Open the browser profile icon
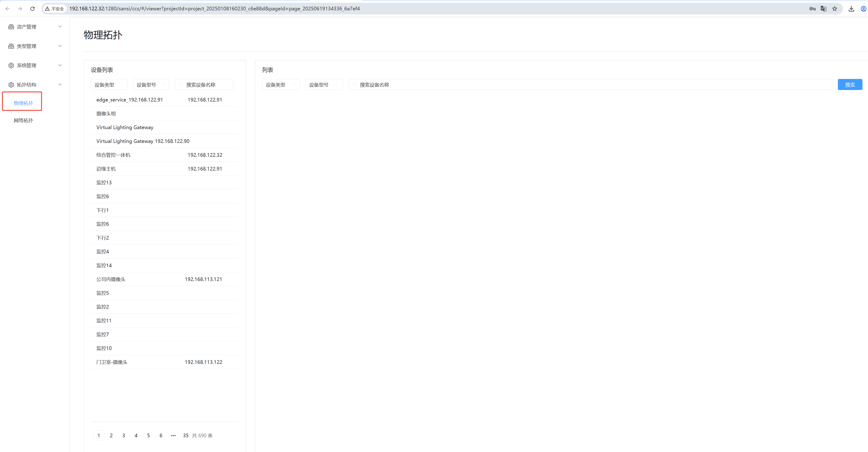868x452 pixels. [864, 9]
